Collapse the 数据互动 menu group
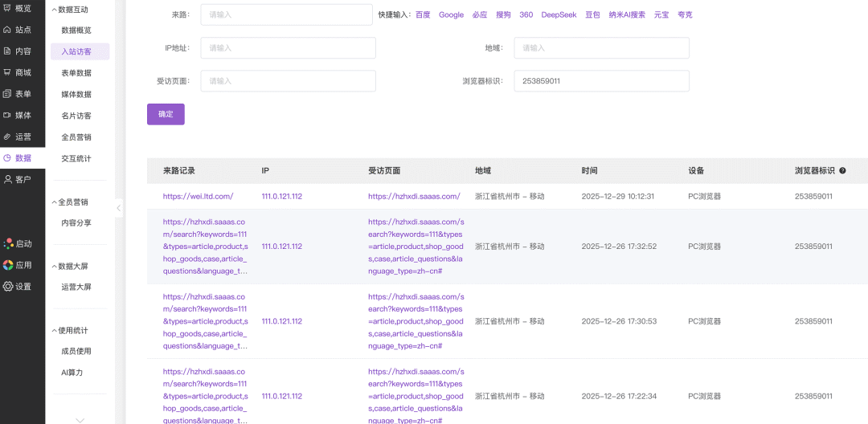The height and width of the screenshot is (424, 868). [x=55, y=10]
